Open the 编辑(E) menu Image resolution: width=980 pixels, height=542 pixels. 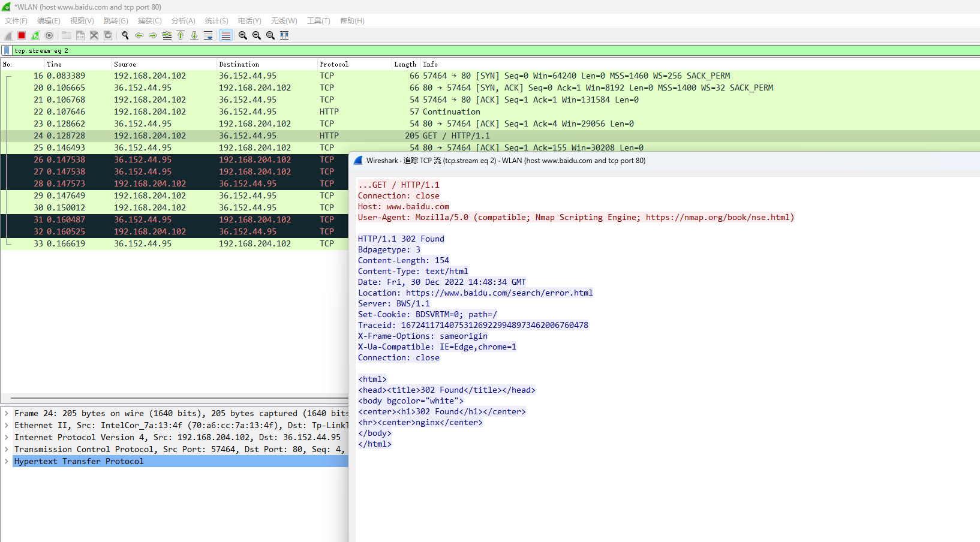[49, 21]
